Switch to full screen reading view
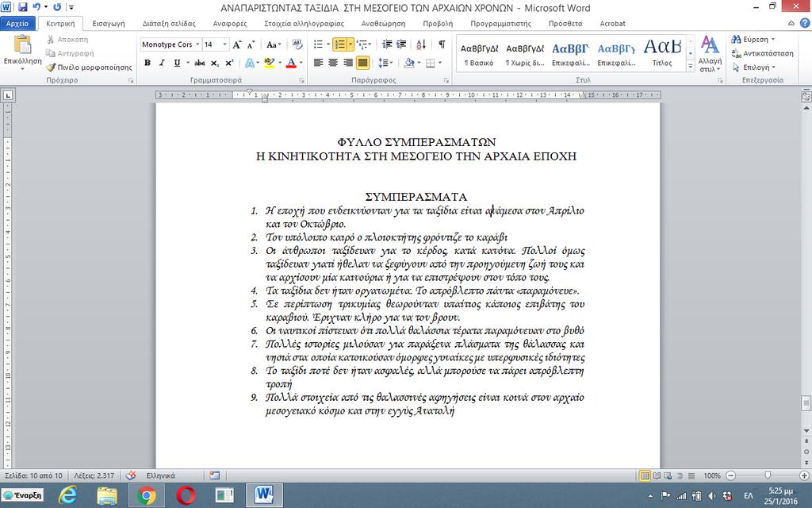The height and width of the screenshot is (508, 812). (x=657, y=475)
